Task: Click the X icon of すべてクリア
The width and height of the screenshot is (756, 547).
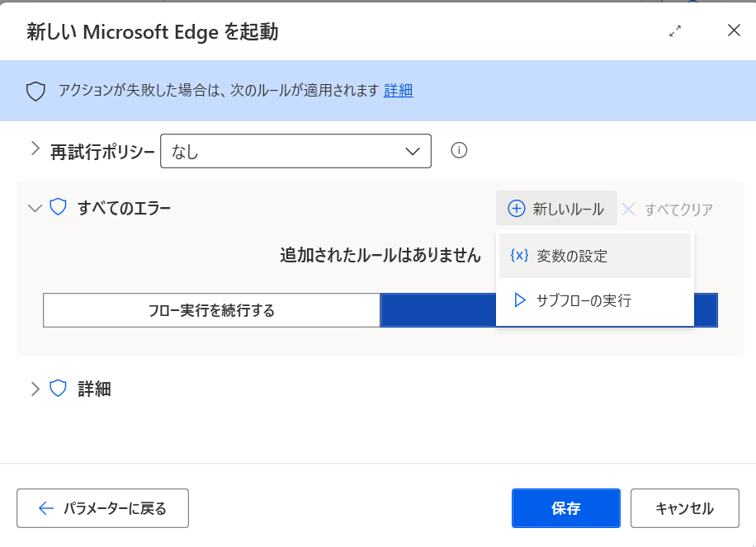Action: [x=629, y=210]
